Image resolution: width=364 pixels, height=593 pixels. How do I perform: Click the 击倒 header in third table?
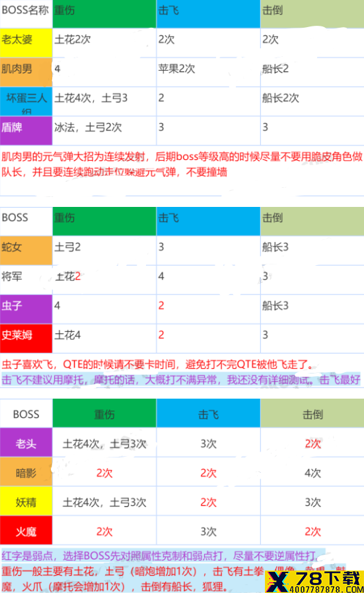tap(312, 413)
